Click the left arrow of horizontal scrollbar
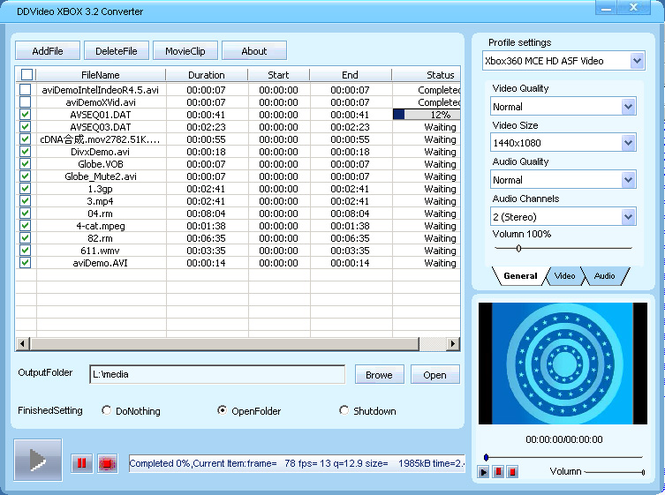 click(x=22, y=343)
